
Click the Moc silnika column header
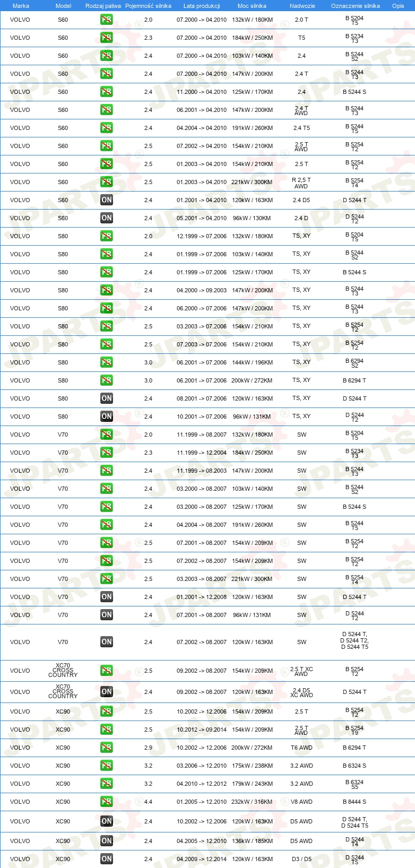pyautogui.click(x=252, y=6)
